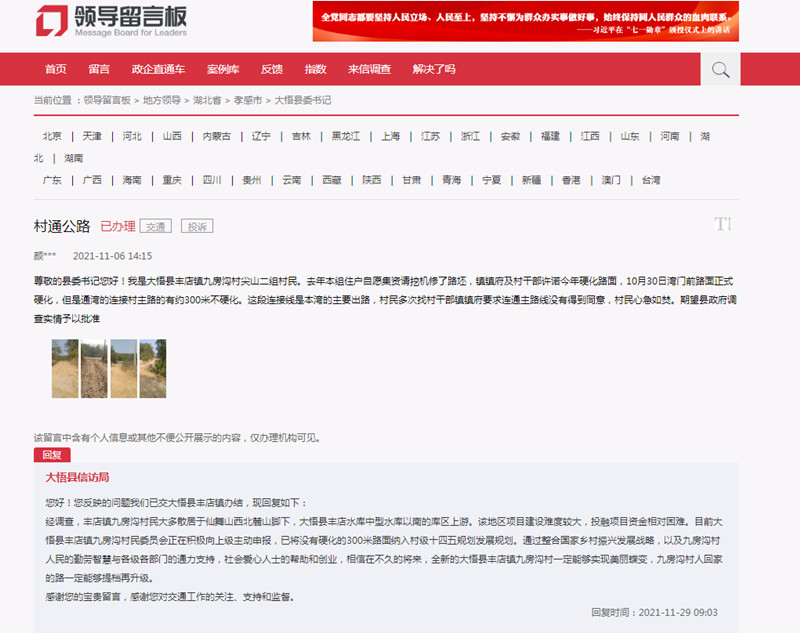Open the first attached road photo
This screenshot has height=633, width=800.
[x=66, y=368]
